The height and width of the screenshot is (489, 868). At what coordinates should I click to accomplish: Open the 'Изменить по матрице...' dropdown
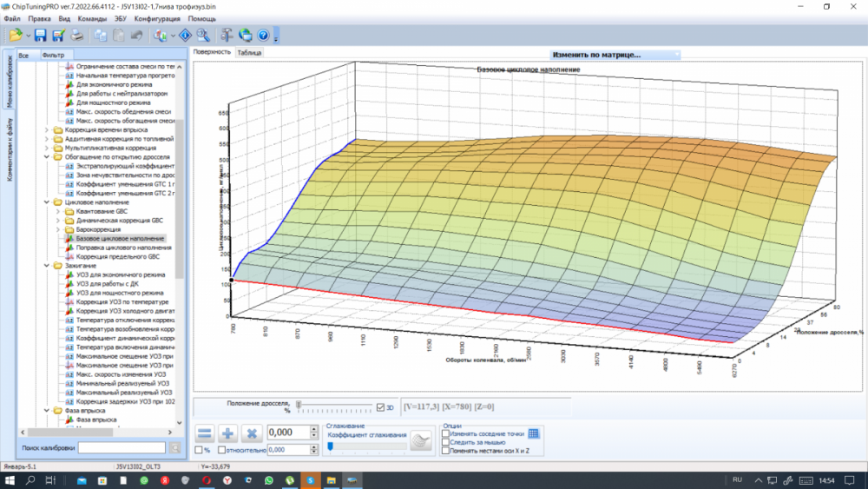tap(615, 55)
